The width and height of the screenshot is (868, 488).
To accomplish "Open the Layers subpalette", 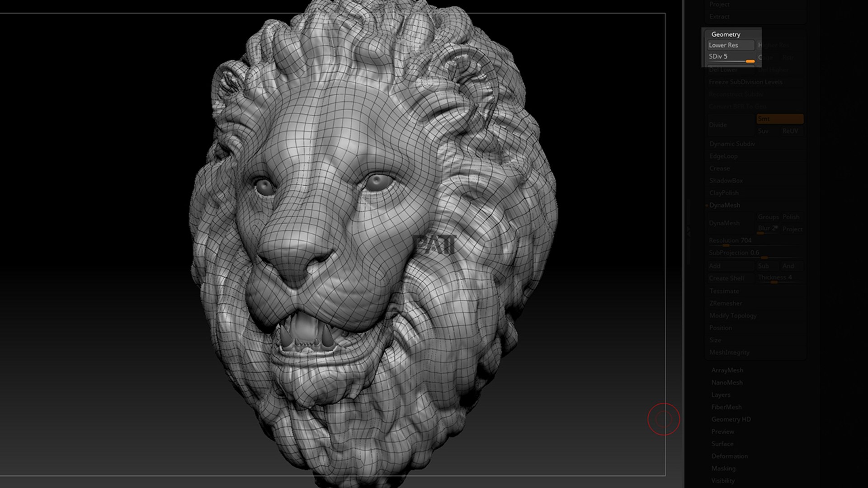I will (721, 394).
